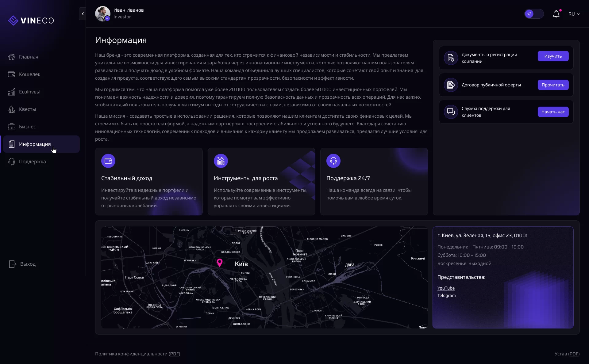Click the wallet icon on Стабильный доход card
The image size is (589, 364).
click(x=108, y=161)
